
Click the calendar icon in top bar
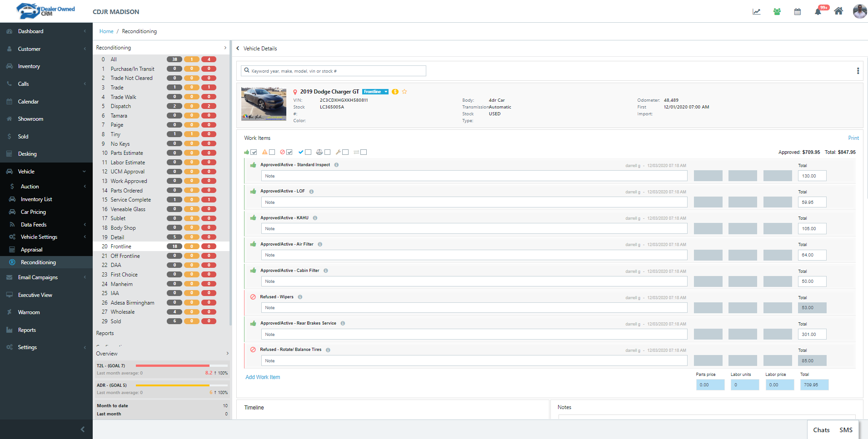tap(797, 12)
